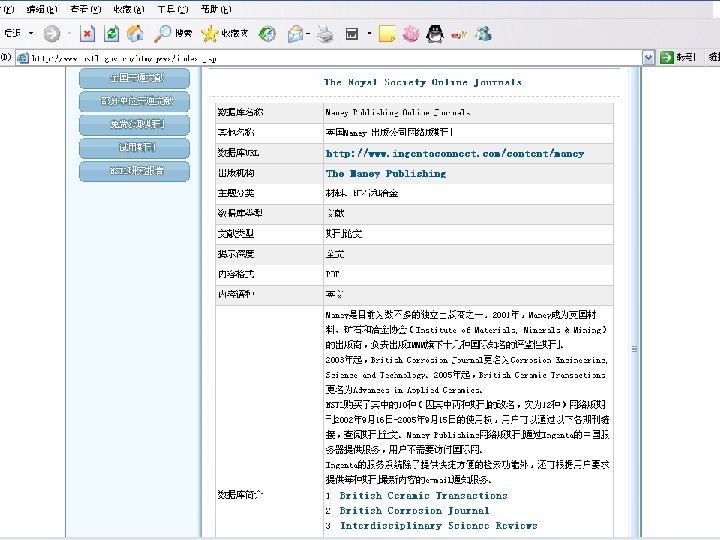Click the IE page icon in address bar
720x540 pixels.
pyautogui.click(x=22, y=58)
